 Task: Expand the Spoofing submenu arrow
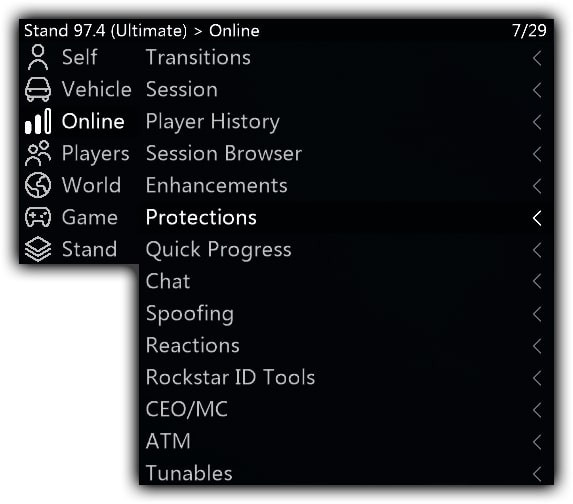(x=537, y=314)
